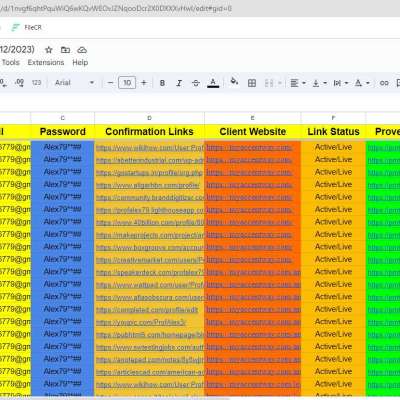The width and height of the screenshot is (400, 400).
Task: Click the font size field
Action: (x=127, y=83)
